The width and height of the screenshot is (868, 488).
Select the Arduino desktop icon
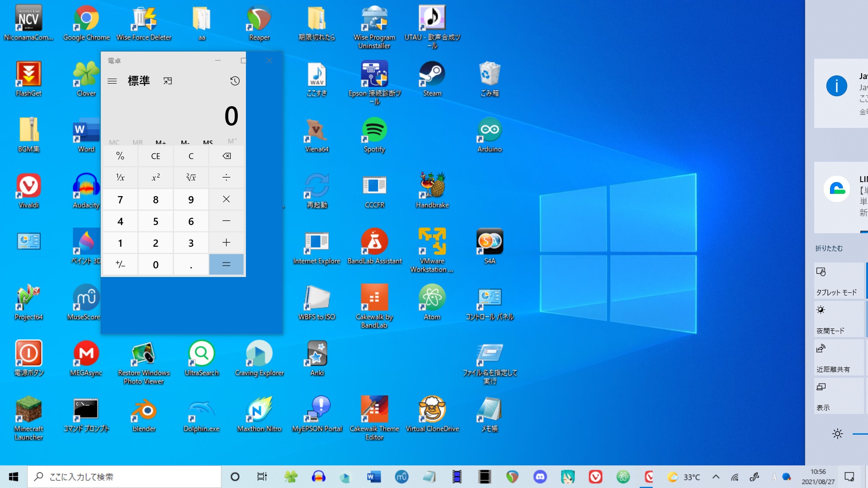click(490, 135)
